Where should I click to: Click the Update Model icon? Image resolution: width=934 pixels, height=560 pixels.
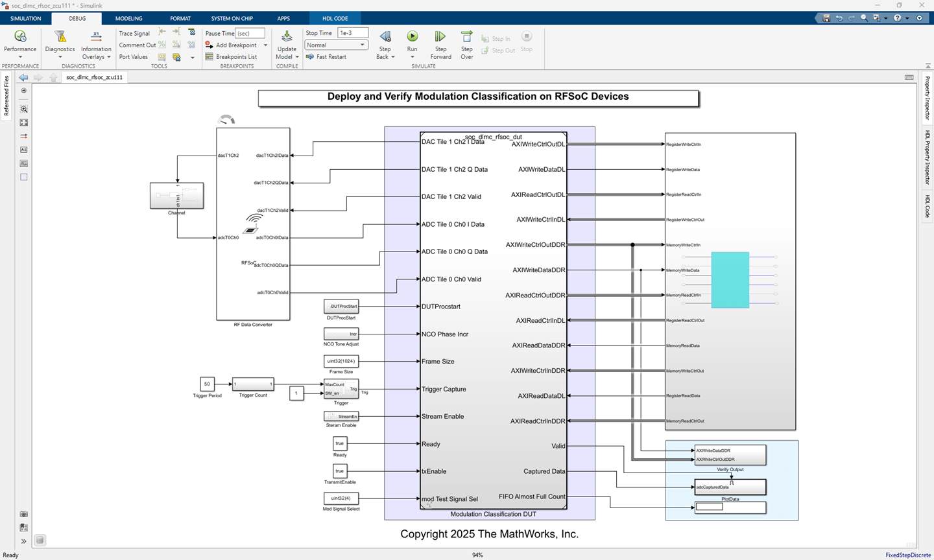click(x=287, y=37)
